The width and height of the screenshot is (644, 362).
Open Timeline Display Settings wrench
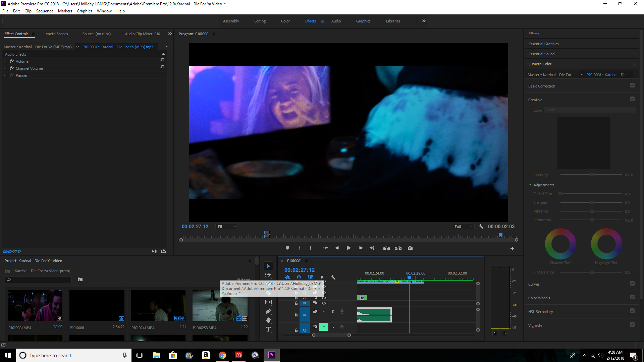(x=333, y=277)
